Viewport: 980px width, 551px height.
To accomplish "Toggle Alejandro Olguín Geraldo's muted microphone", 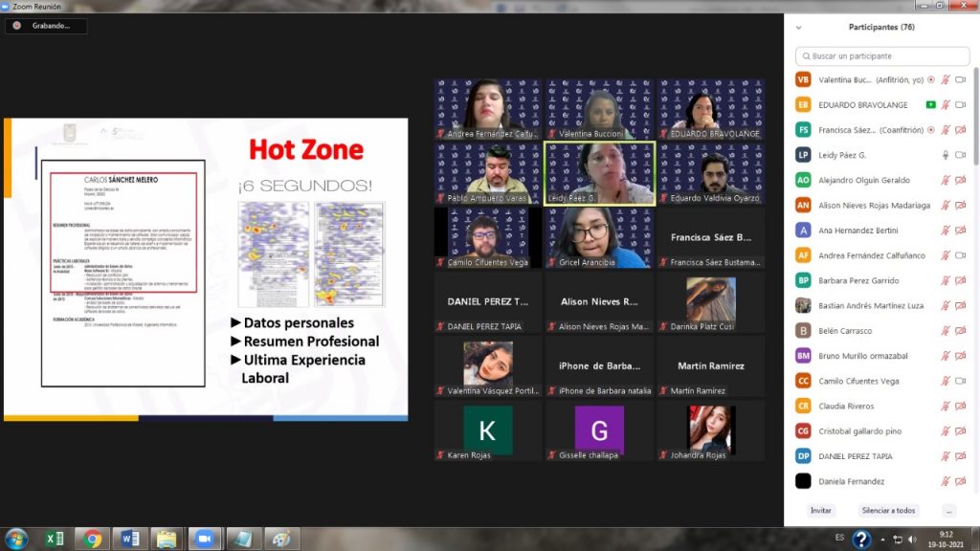I will 946,180.
